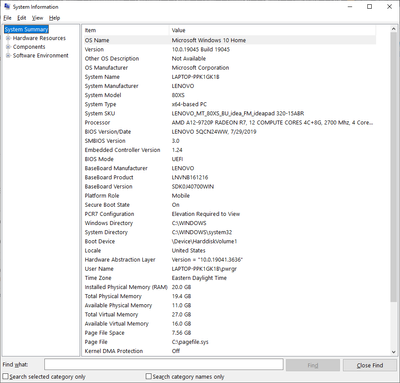The width and height of the screenshot is (400, 383).
Task: Click the Close Find button
Action: 370,365
